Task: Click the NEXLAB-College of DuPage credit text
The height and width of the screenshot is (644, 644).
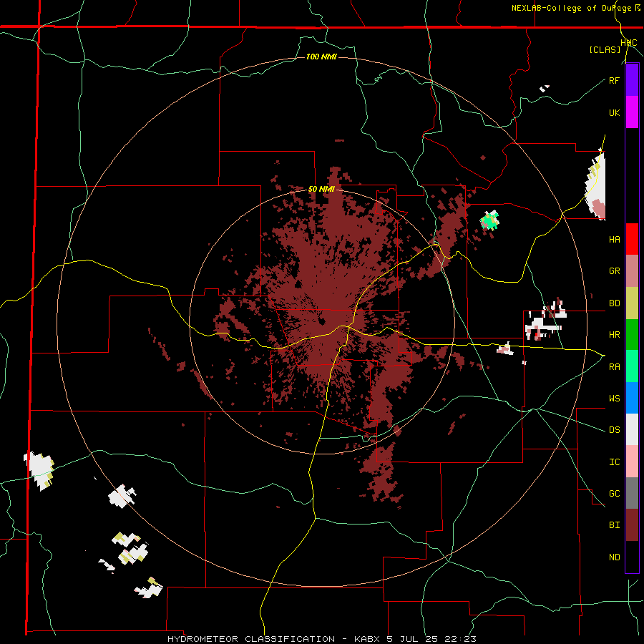Action: pyautogui.click(x=573, y=8)
